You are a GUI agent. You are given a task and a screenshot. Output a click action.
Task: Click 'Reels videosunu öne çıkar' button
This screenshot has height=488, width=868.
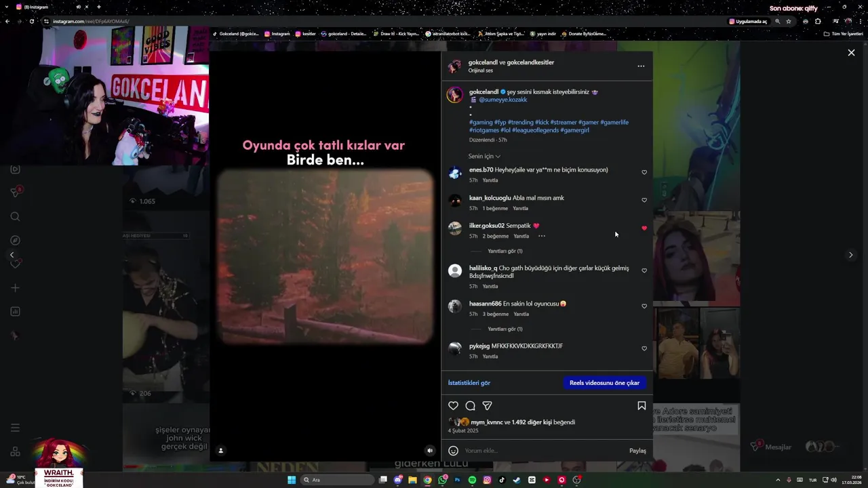604,383
